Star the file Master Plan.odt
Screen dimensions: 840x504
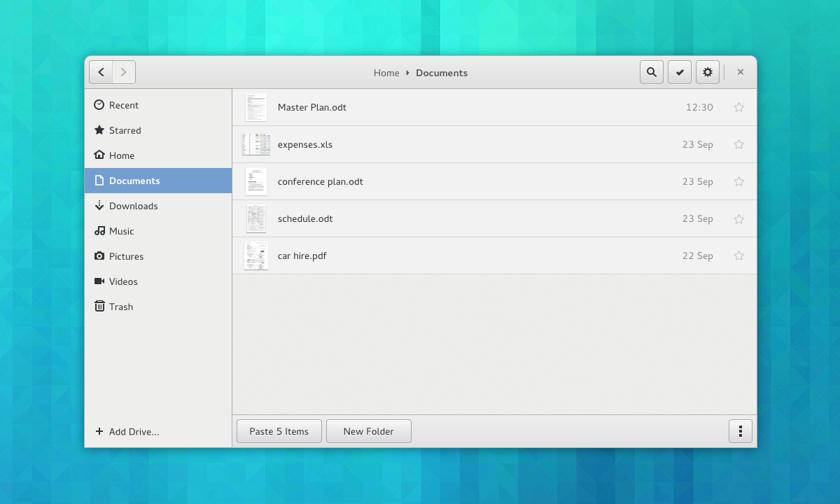pos(738,107)
